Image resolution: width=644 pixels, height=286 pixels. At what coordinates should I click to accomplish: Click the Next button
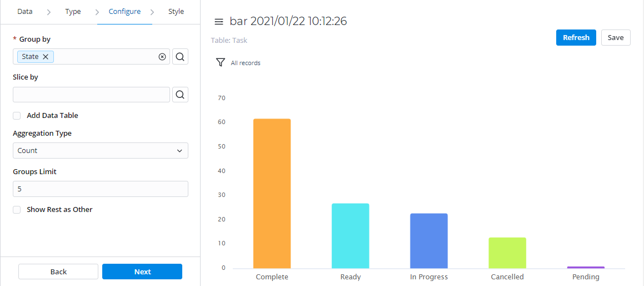tap(142, 272)
